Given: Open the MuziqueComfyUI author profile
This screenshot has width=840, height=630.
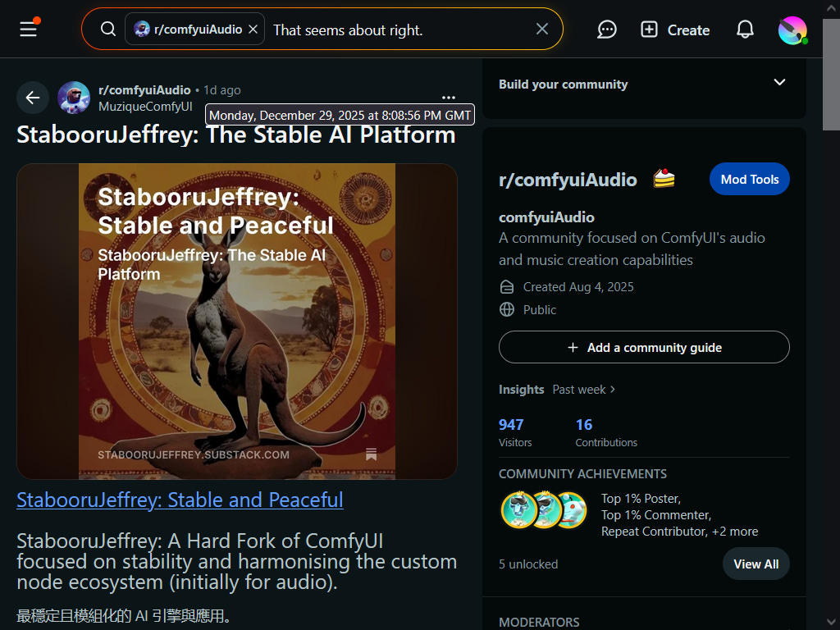Looking at the screenshot, I should tap(145, 107).
